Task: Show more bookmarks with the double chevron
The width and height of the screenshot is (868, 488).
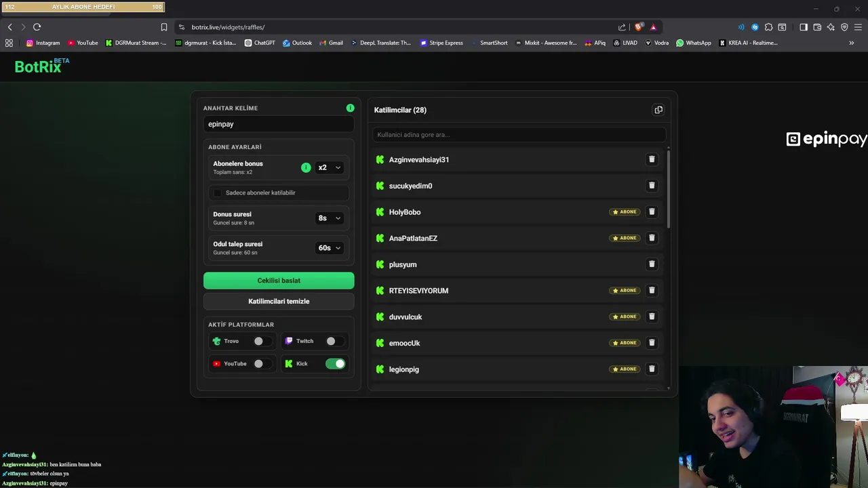Action: click(x=851, y=43)
